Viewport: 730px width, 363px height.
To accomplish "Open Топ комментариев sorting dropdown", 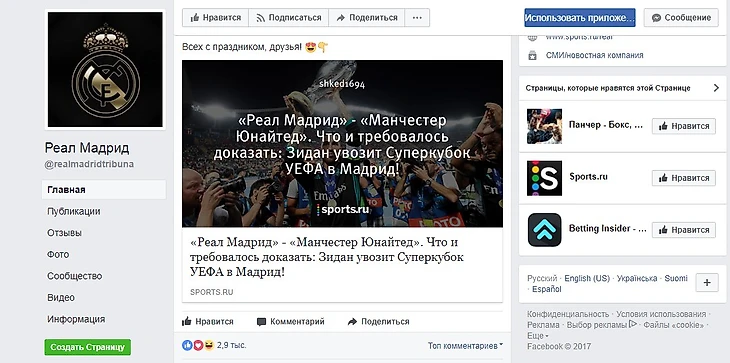I will point(466,346).
